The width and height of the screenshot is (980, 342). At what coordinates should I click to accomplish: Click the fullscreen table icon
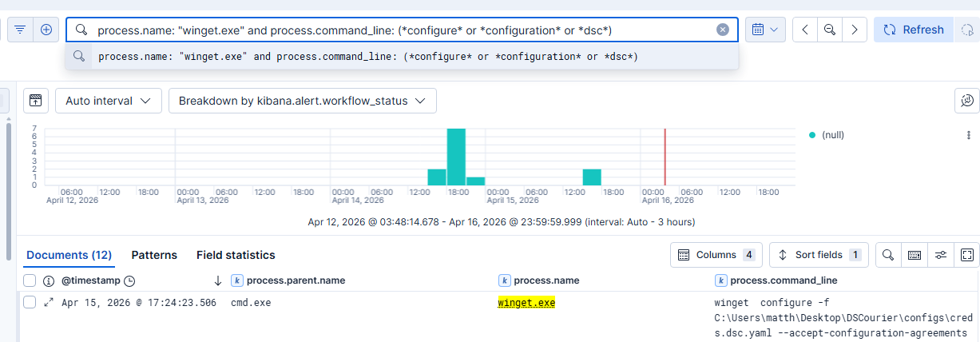click(x=967, y=255)
